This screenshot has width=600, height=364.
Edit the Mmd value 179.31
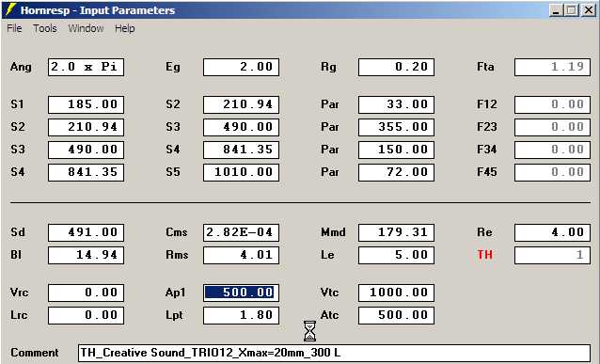click(396, 232)
